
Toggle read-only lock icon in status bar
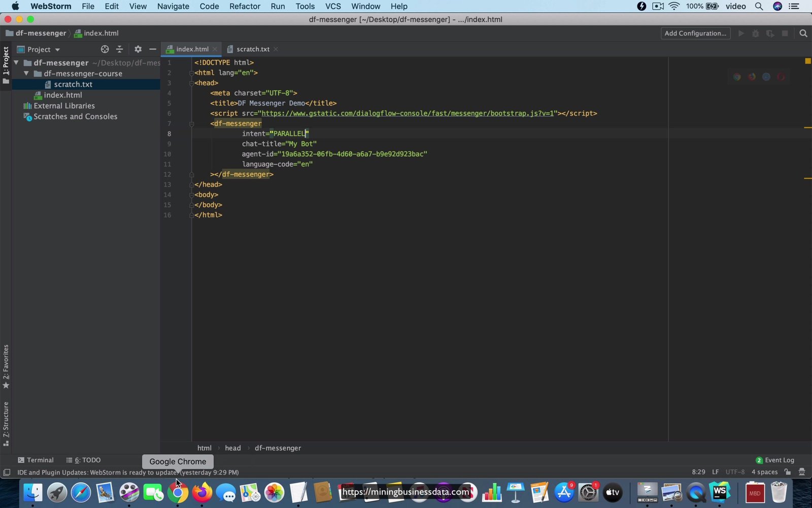coord(788,472)
